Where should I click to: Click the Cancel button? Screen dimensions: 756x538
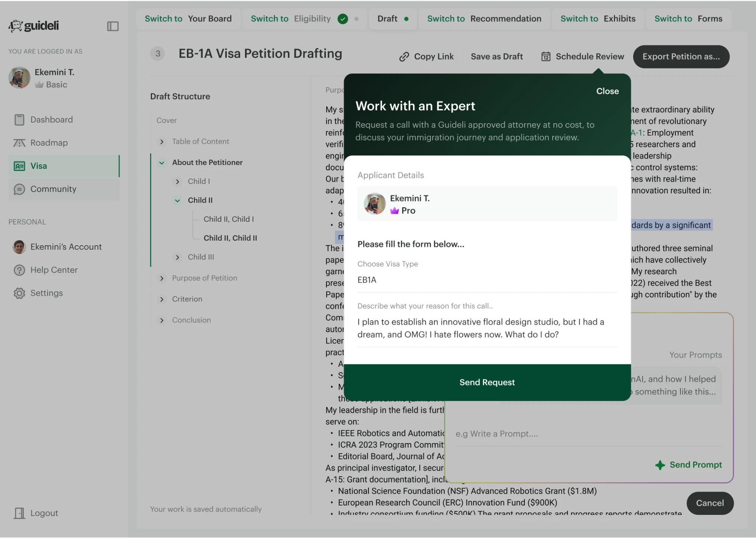(710, 503)
